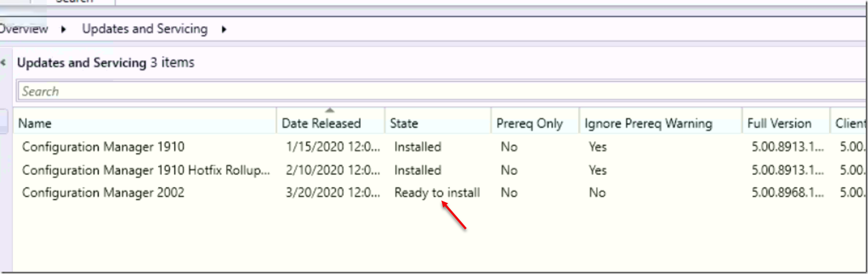
Task: Click Prereq Only No for Hotfix Rollup
Action: (509, 170)
